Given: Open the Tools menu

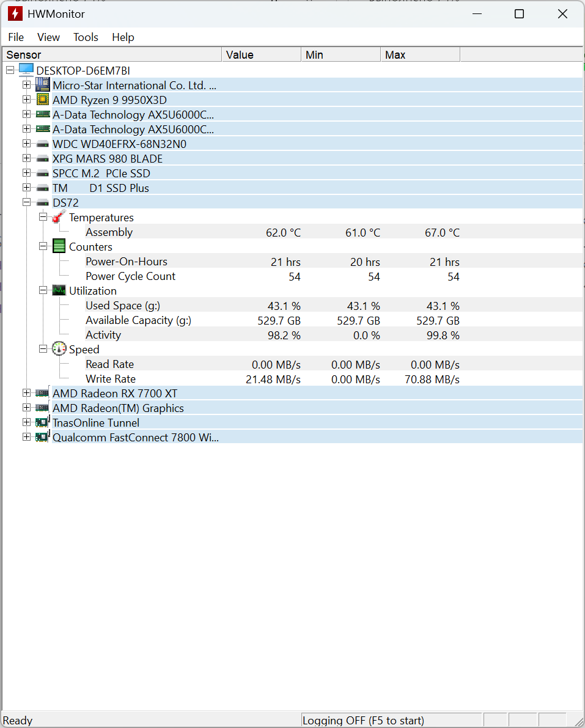Looking at the screenshot, I should pos(86,37).
